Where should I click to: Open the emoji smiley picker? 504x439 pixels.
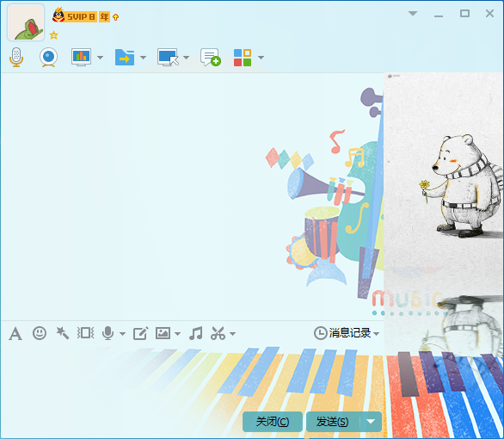pyautogui.click(x=40, y=333)
